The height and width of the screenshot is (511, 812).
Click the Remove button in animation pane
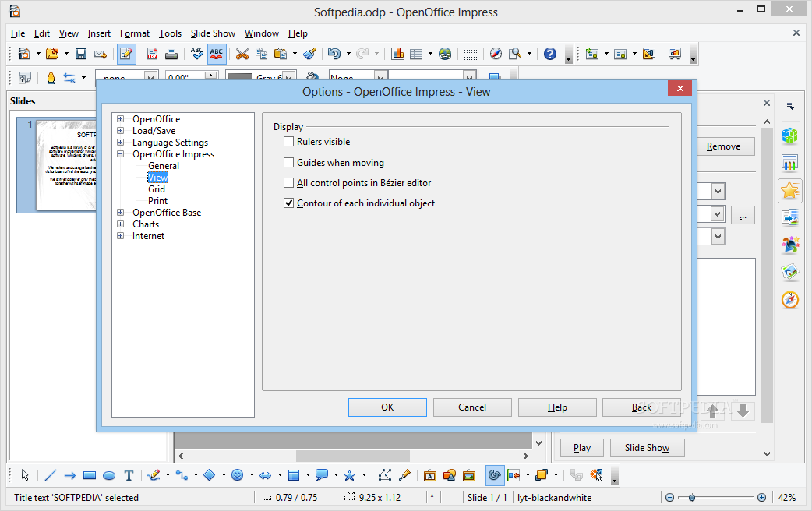point(726,146)
